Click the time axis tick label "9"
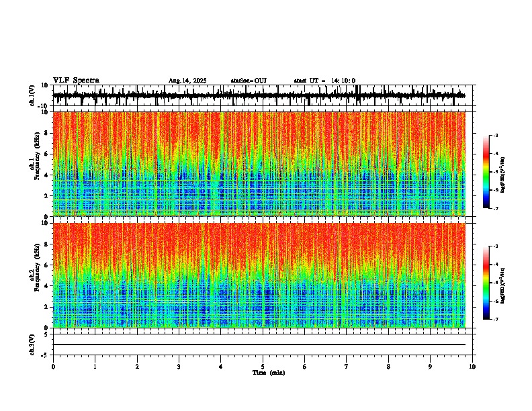This screenshot has width=532, height=411. click(x=430, y=367)
